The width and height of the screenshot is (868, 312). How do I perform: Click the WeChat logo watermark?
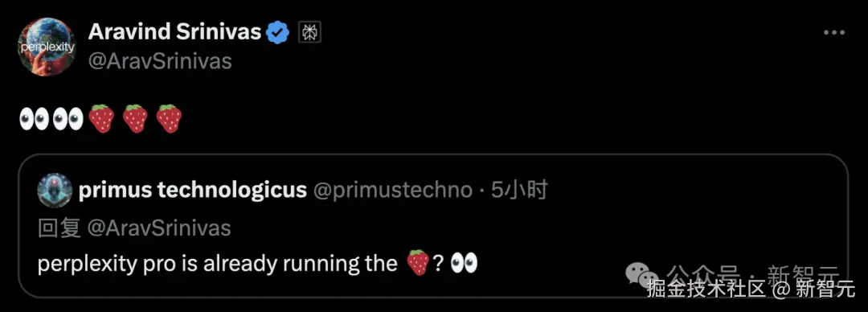pyautogui.click(x=641, y=275)
